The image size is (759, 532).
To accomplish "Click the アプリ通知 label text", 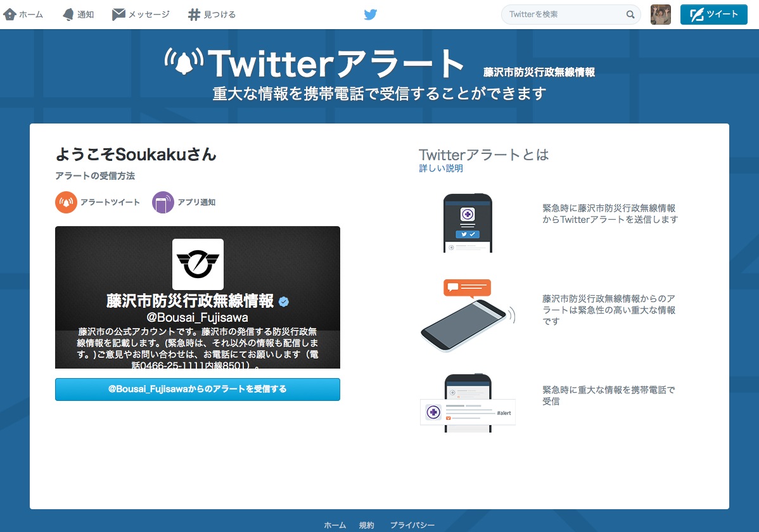I will click(196, 202).
